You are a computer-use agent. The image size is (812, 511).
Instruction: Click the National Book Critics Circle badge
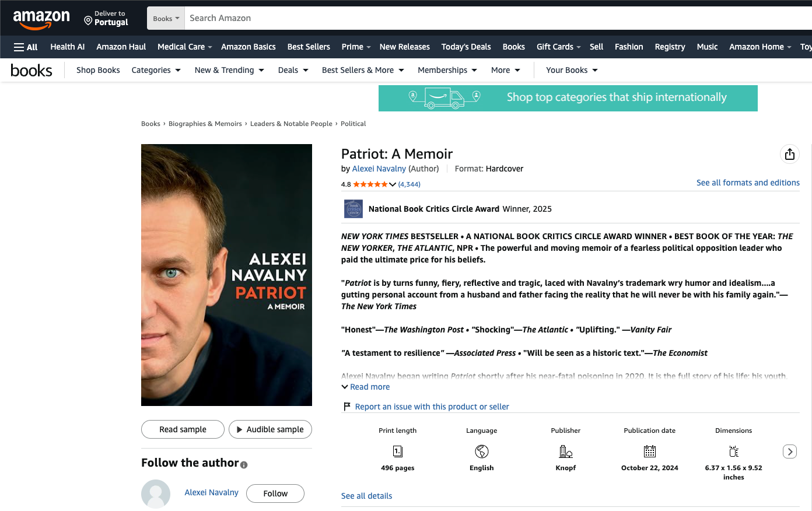[353, 209]
